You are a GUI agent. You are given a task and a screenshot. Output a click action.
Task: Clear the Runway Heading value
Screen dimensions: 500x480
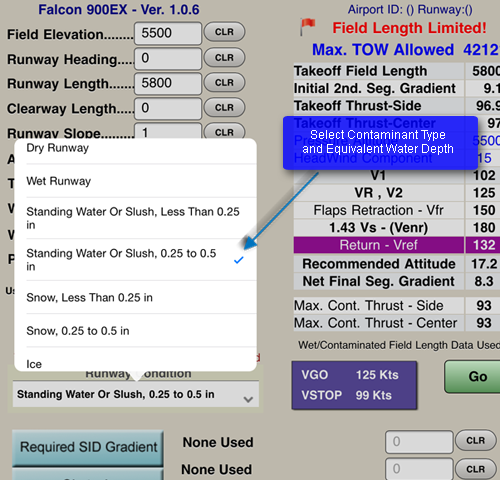coord(224,58)
